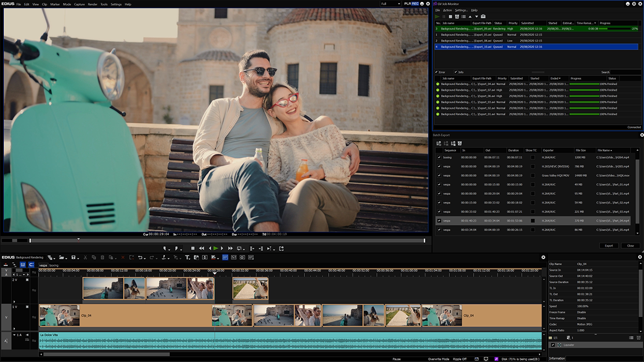Viewport: 644px width, 362px height.
Task: Open the Render menu in EDIUS menu bar
Action: (92, 4)
